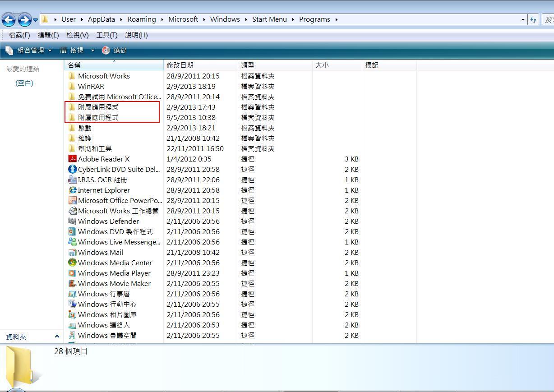Click the Windows Movie Maker icon
554x392 pixels.
(x=72, y=283)
